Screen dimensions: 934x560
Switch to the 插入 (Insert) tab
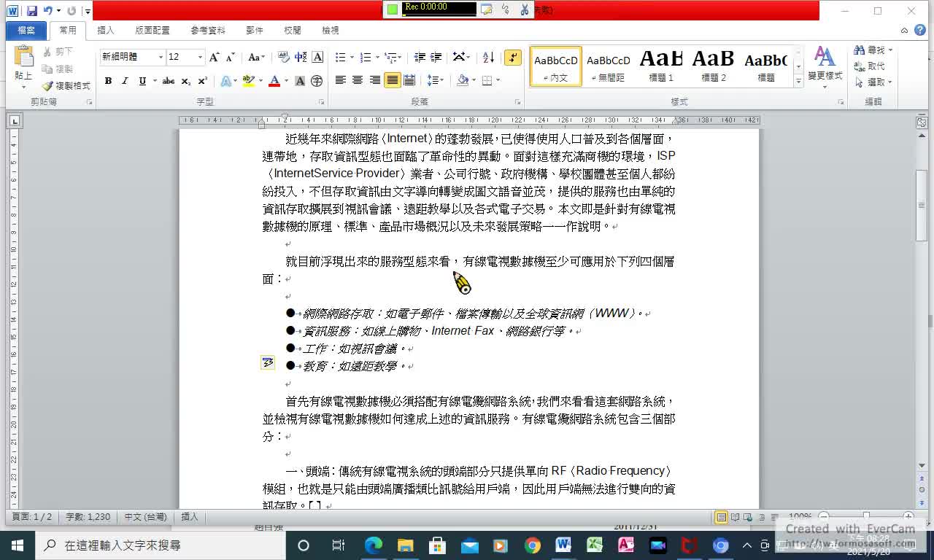point(106,30)
